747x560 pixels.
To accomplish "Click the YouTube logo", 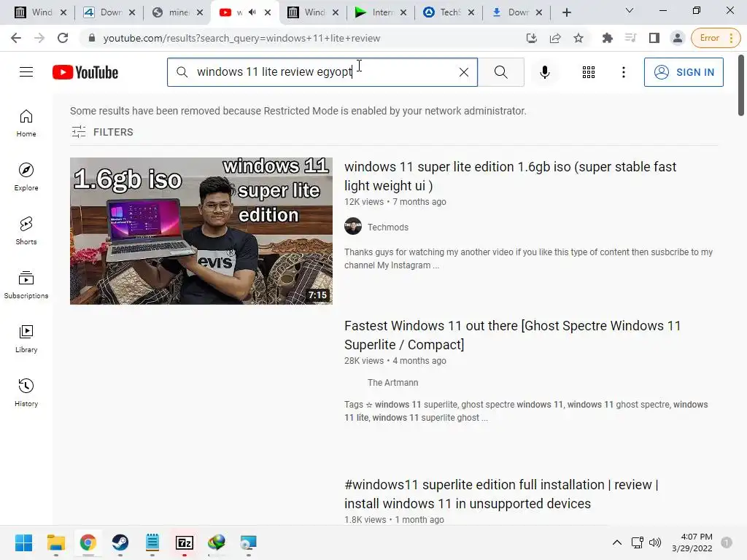I will [x=85, y=72].
